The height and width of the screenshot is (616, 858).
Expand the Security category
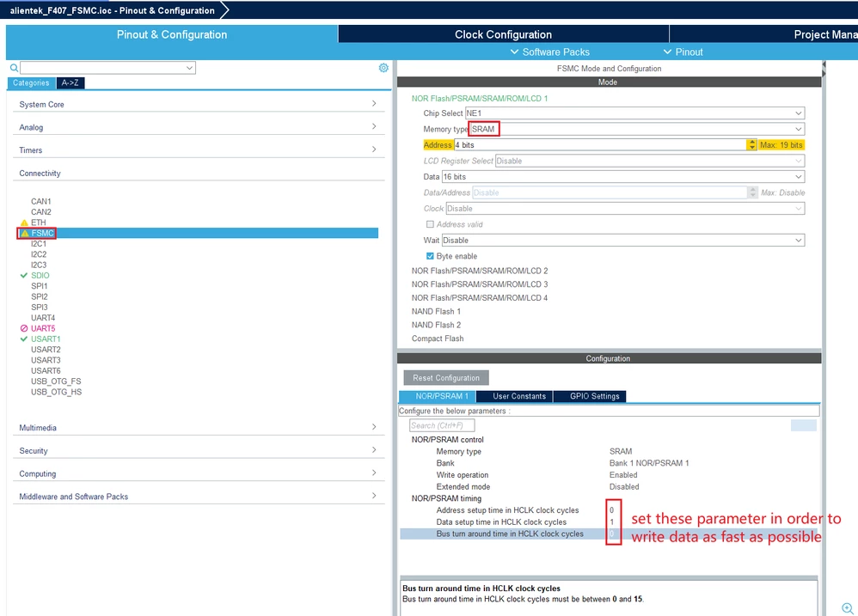pyautogui.click(x=199, y=450)
